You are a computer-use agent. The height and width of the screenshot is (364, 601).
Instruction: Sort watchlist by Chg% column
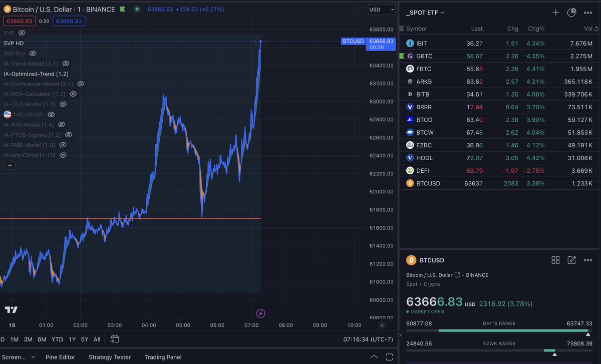tap(536, 29)
